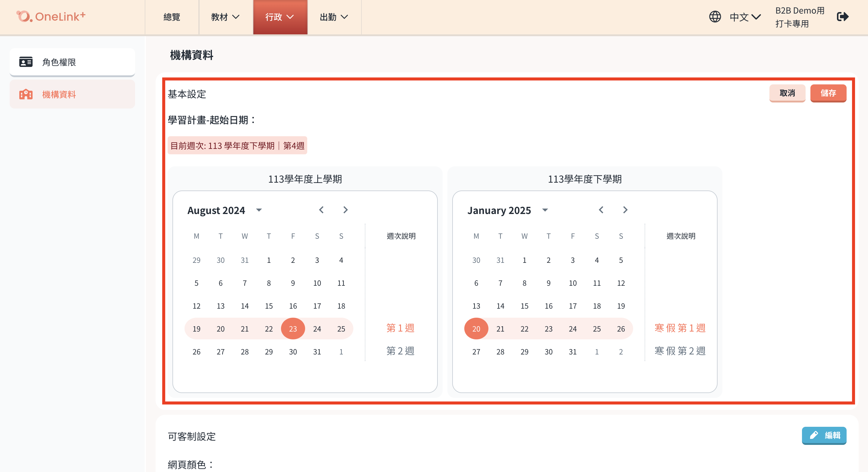Select August 1 in the 2024 calendar

[269, 260]
